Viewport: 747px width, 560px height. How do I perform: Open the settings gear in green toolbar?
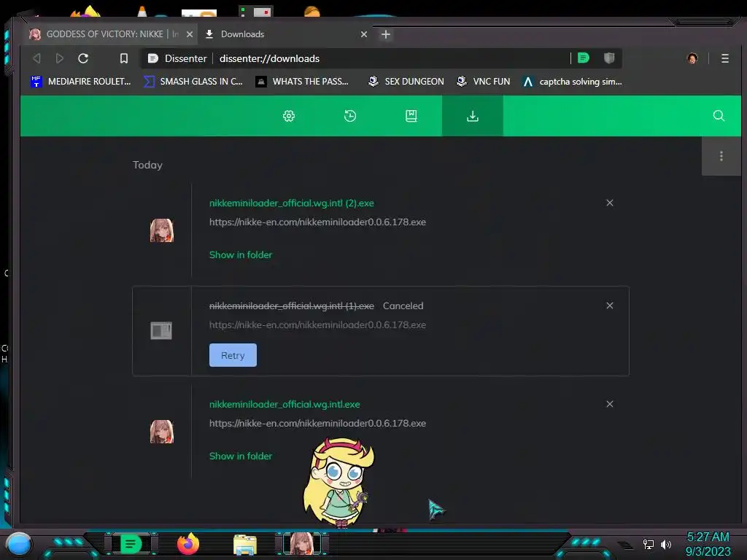pyautogui.click(x=289, y=116)
